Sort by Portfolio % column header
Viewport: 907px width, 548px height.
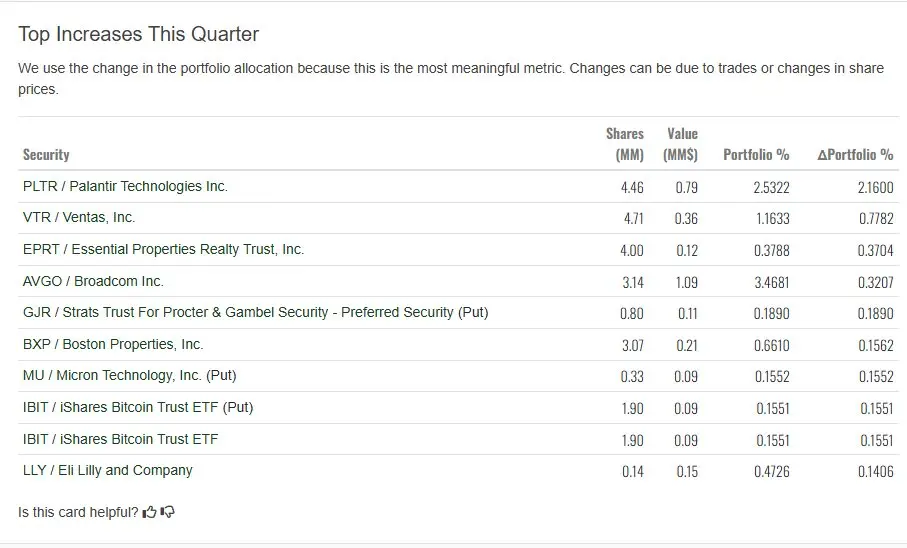pos(756,155)
